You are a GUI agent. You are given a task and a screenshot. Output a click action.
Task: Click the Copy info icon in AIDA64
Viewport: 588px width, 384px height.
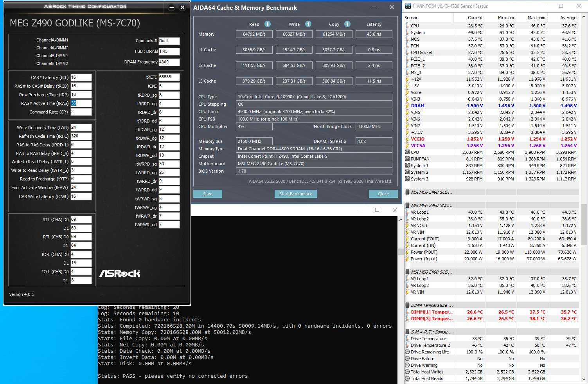pyautogui.click(x=347, y=24)
